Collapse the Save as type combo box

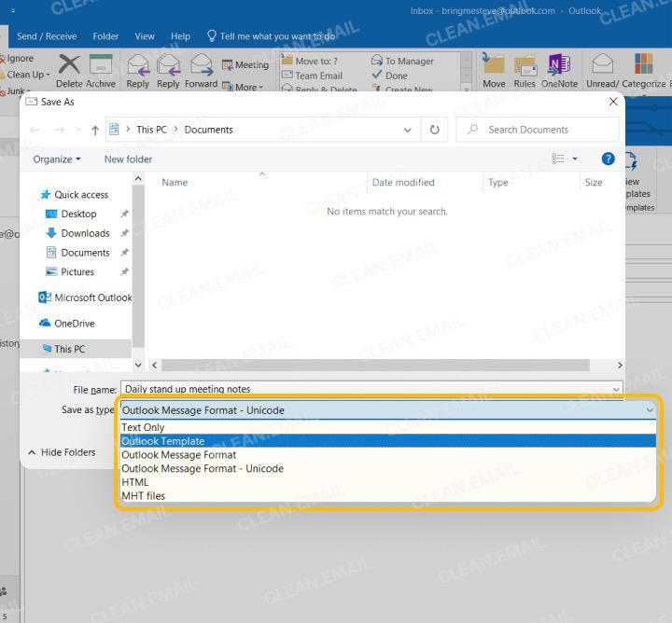coord(650,410)
